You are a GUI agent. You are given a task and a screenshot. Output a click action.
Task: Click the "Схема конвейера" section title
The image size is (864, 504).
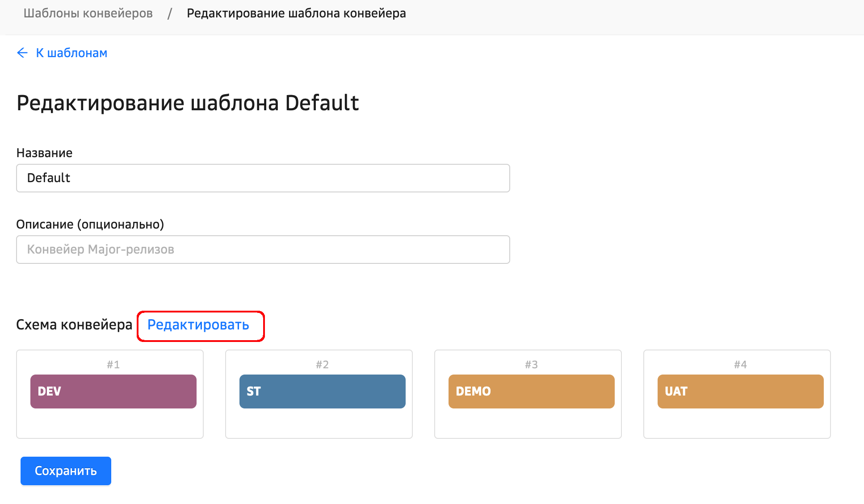(74, 325)
